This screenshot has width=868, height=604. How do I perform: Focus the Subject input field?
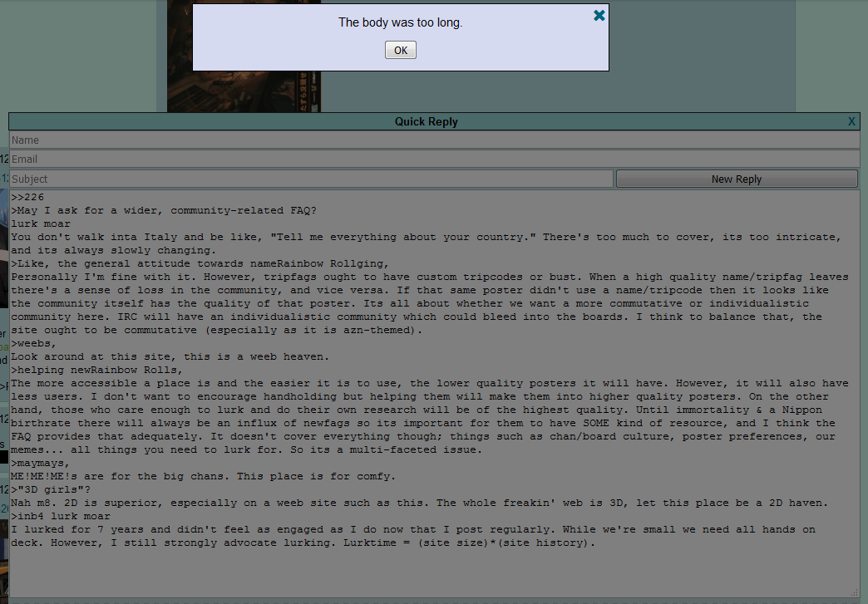click(311, 179)
